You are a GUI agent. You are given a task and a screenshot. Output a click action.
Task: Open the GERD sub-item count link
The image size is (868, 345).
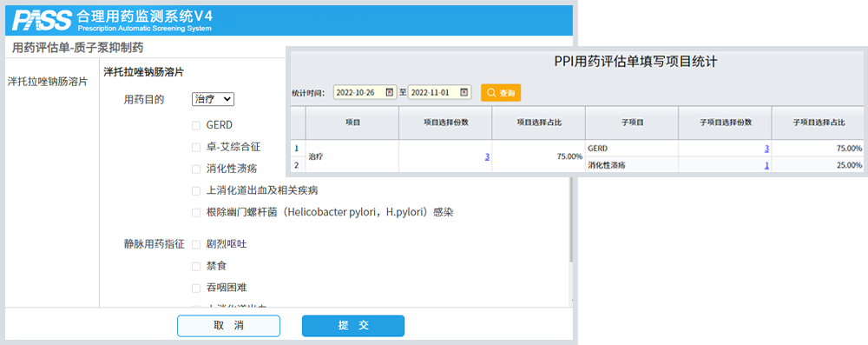coord(766,149)
